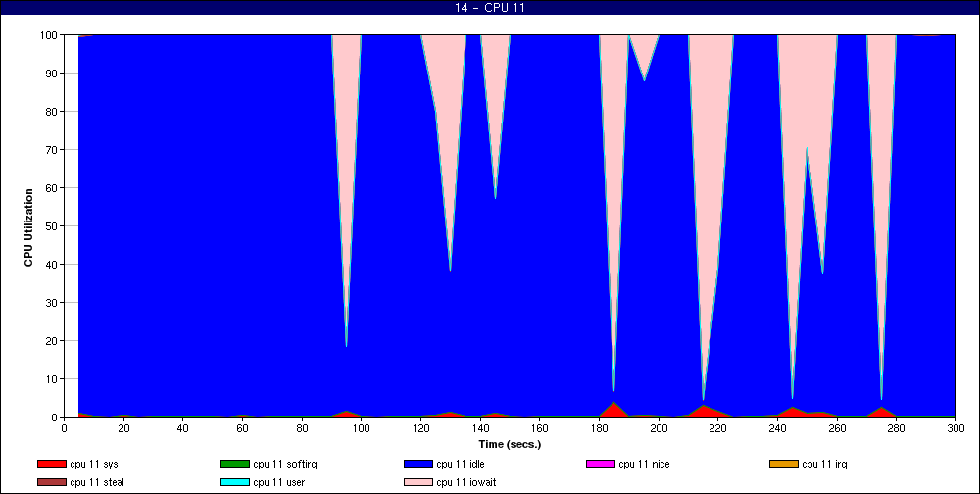
Task: Click the 160 tick label on time axis
Action: point(539,428)
